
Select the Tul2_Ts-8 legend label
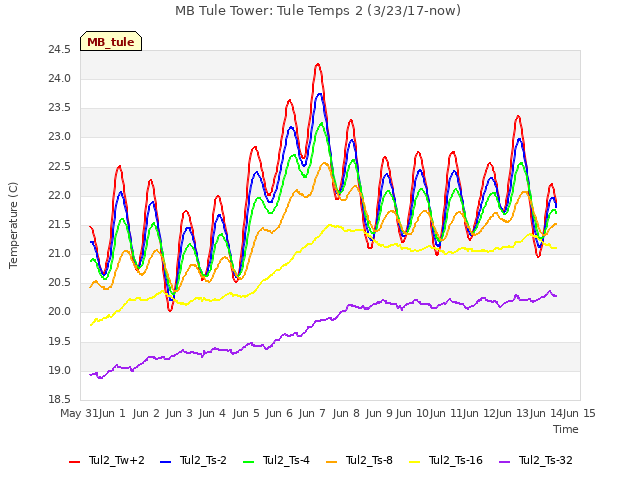pyautogui.click(x=369, y=460)
